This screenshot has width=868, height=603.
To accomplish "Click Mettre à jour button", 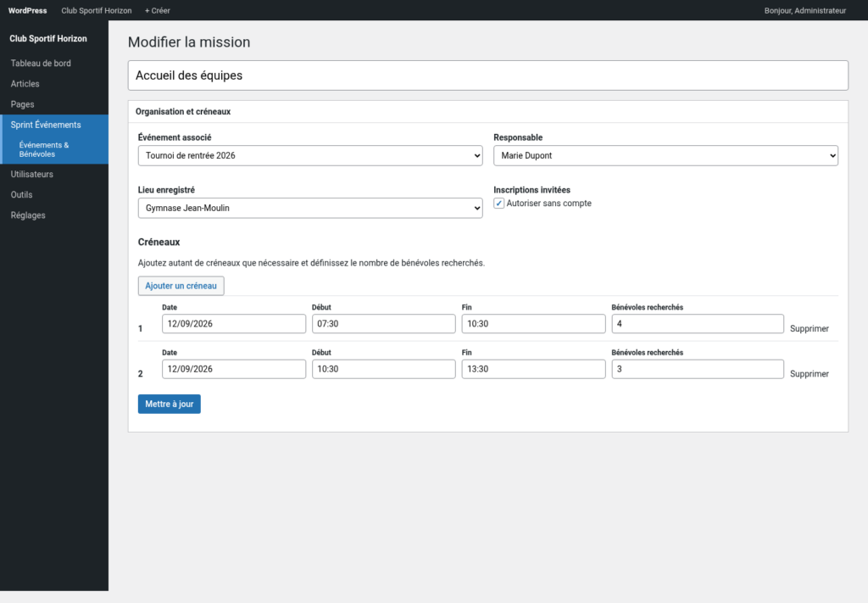I will click(170, 405).
